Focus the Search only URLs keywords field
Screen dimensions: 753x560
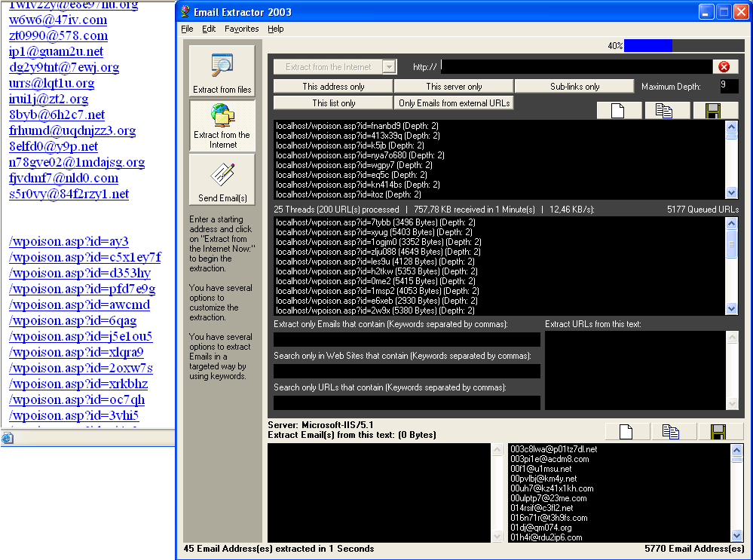pyautogui.click(x=407, y=403)
